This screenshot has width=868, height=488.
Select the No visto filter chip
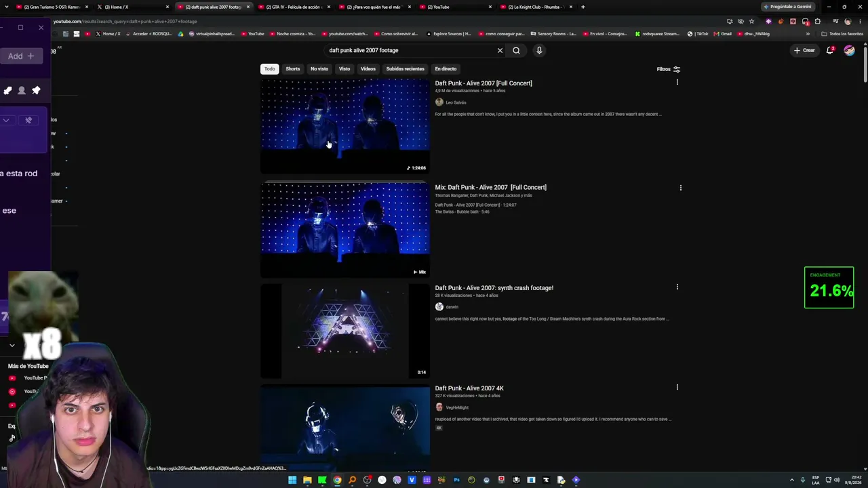point(319,68)
